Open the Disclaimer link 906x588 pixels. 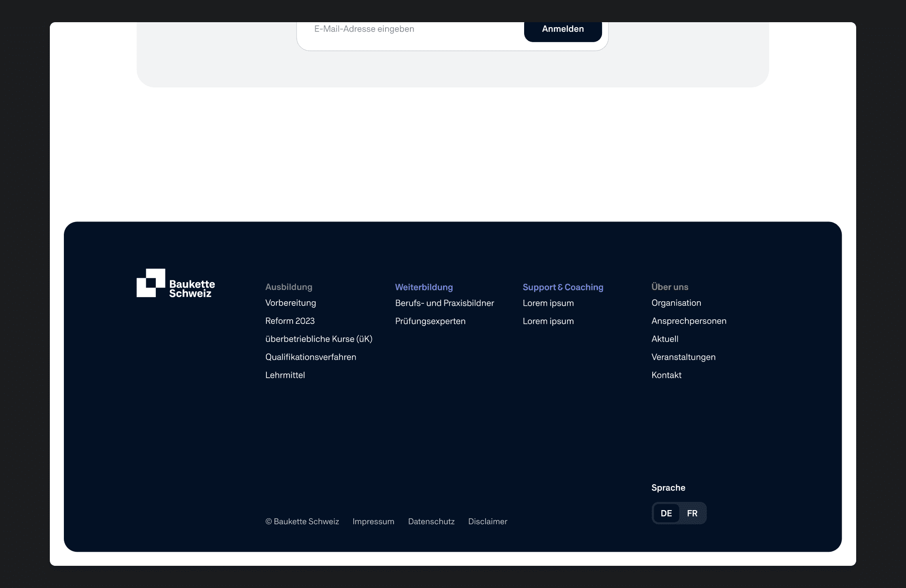pyautogui.click(x=487, y=521)
